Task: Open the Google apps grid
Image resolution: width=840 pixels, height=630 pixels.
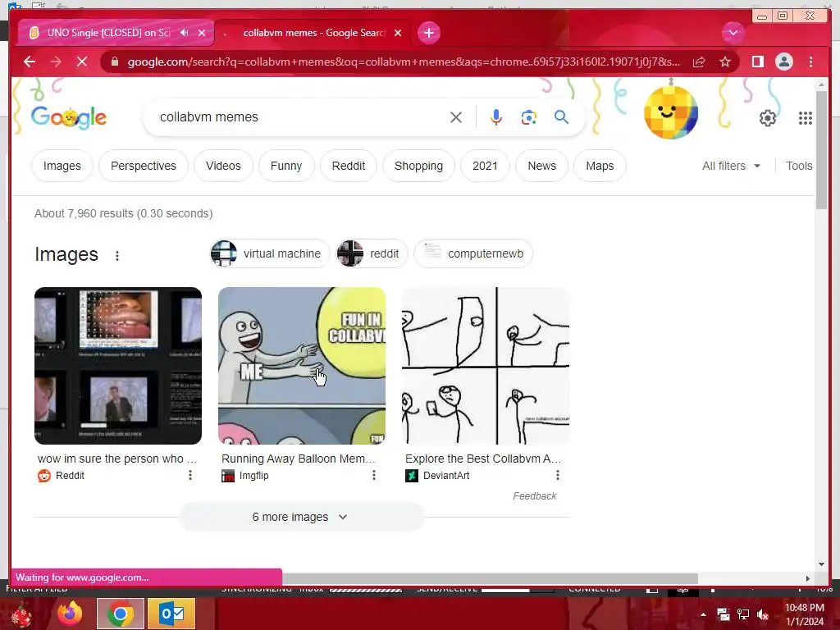Action: [806, 118]
